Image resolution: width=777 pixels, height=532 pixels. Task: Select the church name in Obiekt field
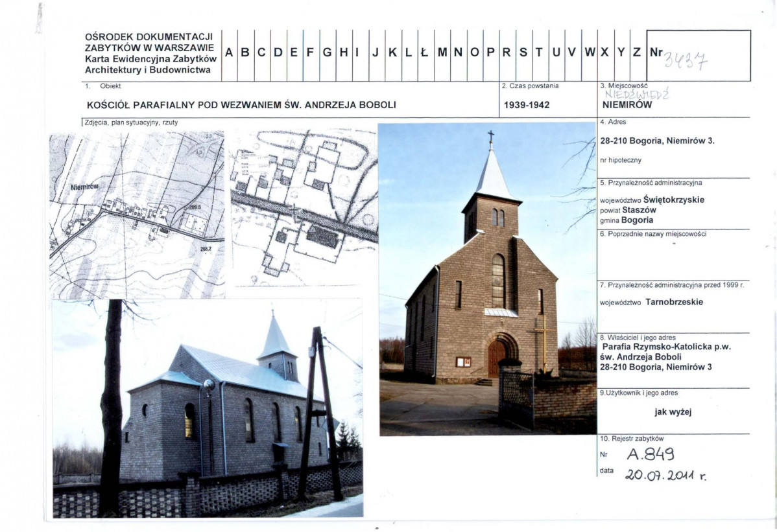point(241,104)
